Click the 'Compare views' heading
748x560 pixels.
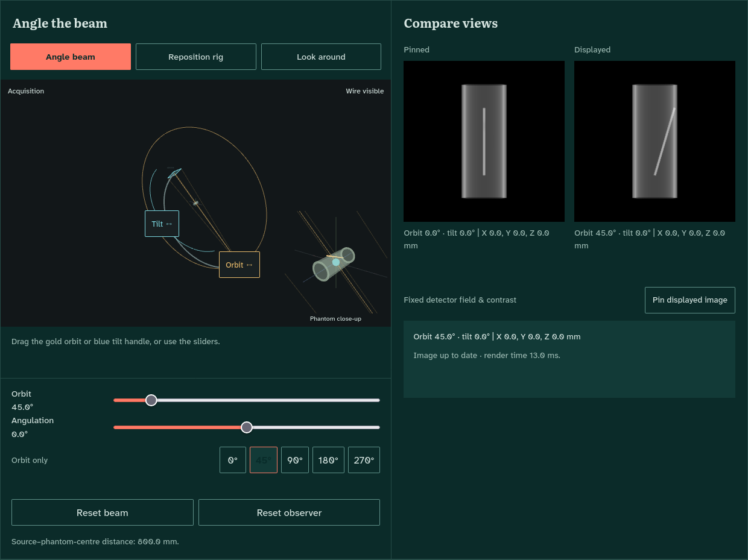451,24
